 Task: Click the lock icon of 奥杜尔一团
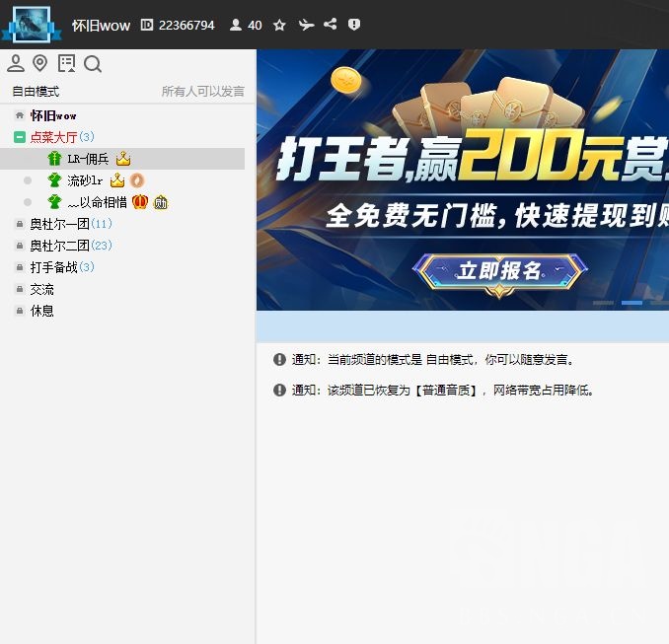click(x=19, y=224)
